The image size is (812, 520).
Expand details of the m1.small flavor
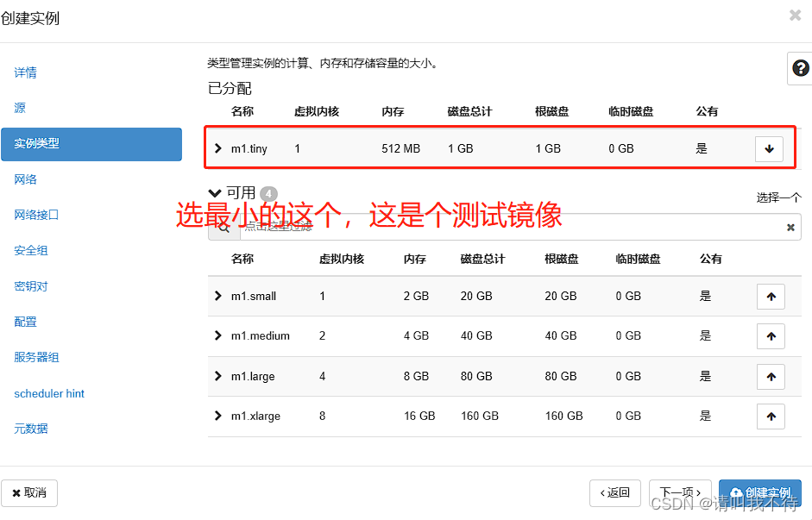click(217, 296)
